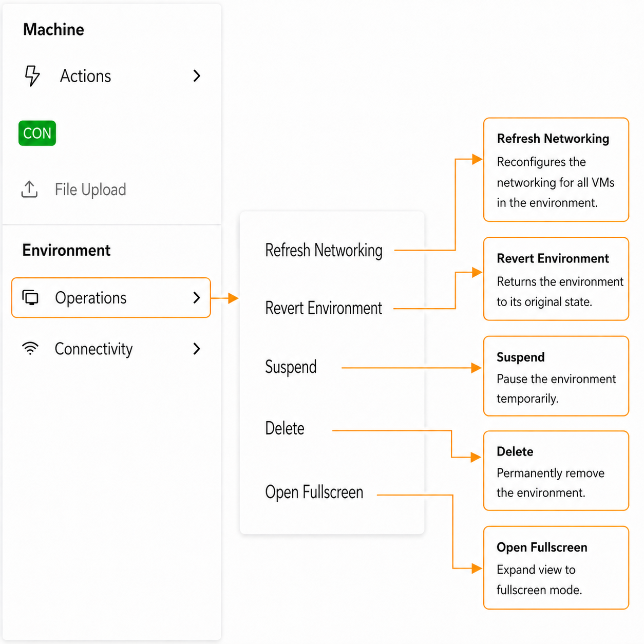Click the green CON badge
644x644 pixels.
click(x=37, y=134)
